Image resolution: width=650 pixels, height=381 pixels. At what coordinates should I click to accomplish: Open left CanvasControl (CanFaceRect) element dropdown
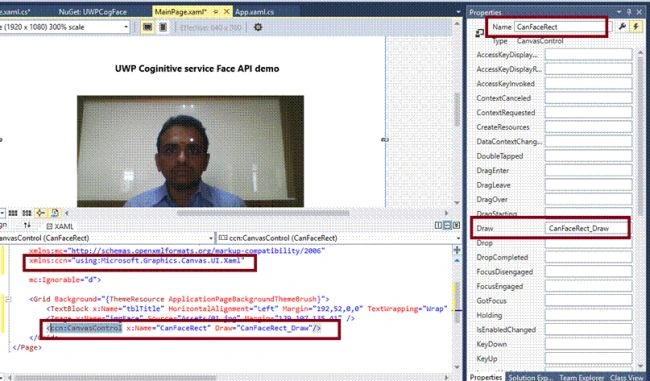[x=211, y=238]
